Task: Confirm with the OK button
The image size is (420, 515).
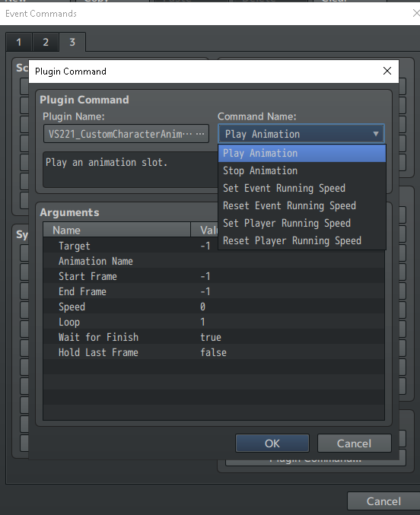Action: [x=272, y=443]
